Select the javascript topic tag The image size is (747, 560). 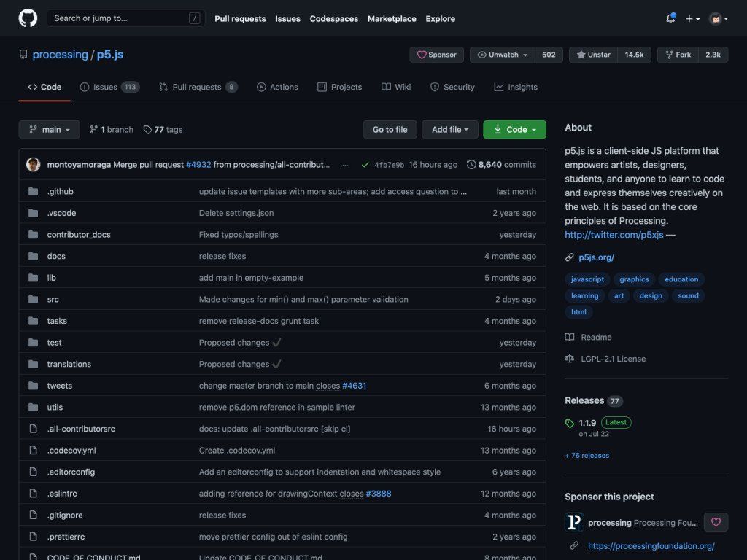(587, 279)
